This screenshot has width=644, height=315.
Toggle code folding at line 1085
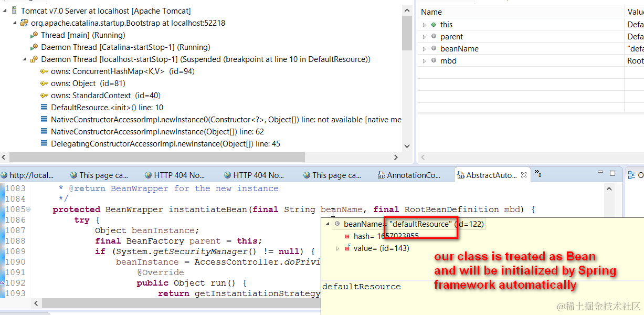pos(28,209)
